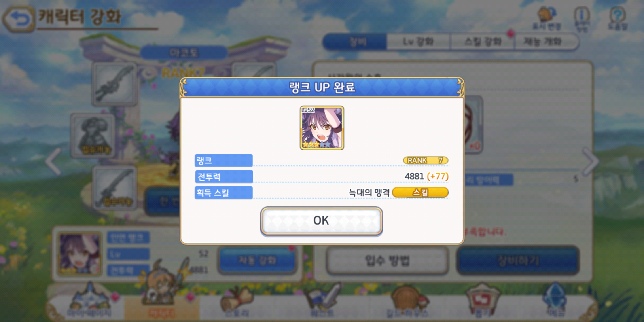Click the 입수 방법 button
The width and height of the screenshot is (644, 322).
pyautogui.click(x=388, y=261)
